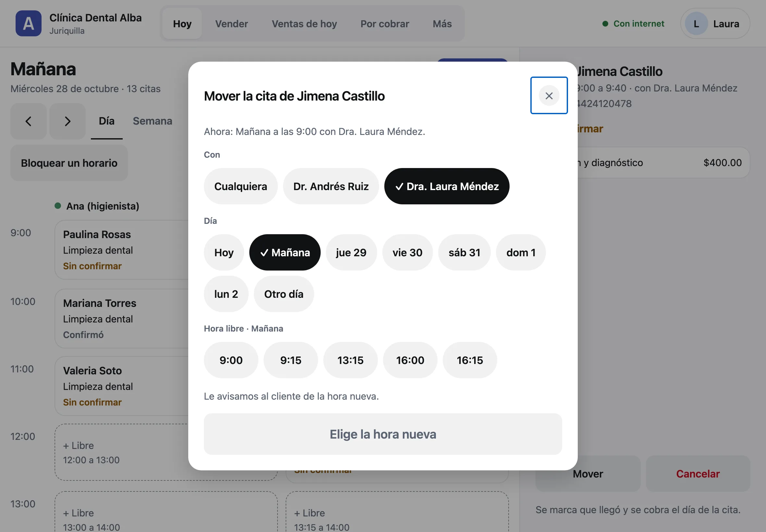
Task: Select Cualquiera as the provider
Action: [241, 186]
